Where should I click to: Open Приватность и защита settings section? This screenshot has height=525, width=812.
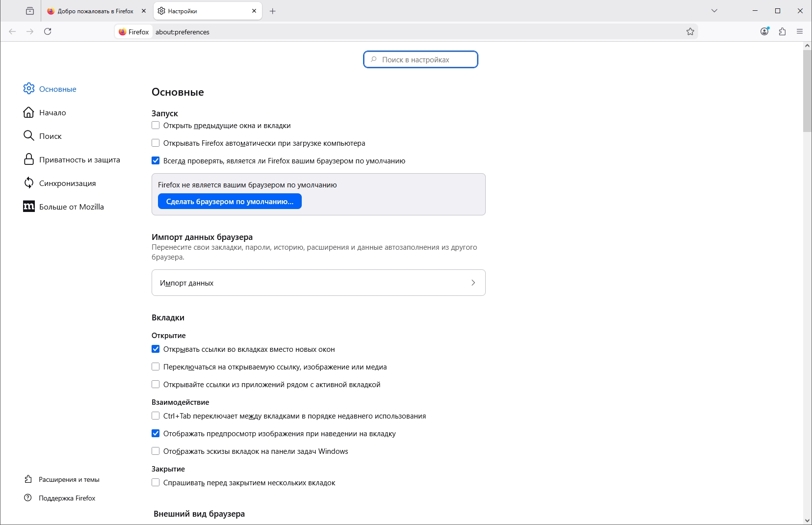pos(79,159)
